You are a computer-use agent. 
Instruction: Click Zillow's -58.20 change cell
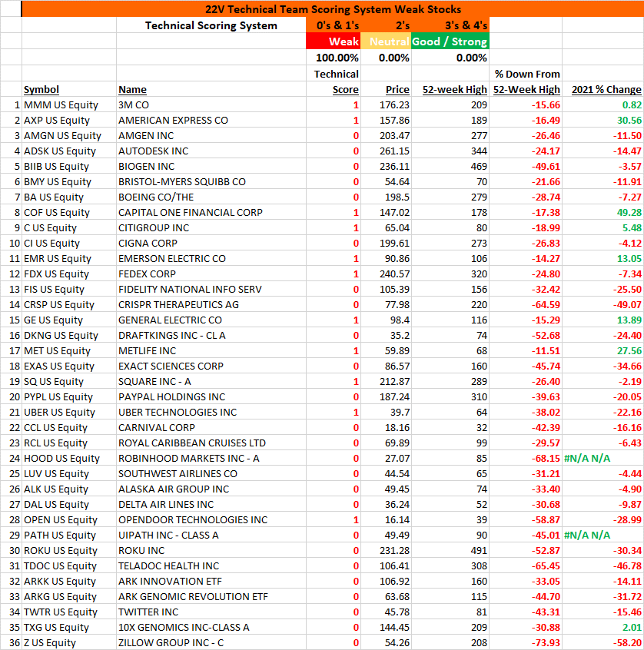click(603, 642)
